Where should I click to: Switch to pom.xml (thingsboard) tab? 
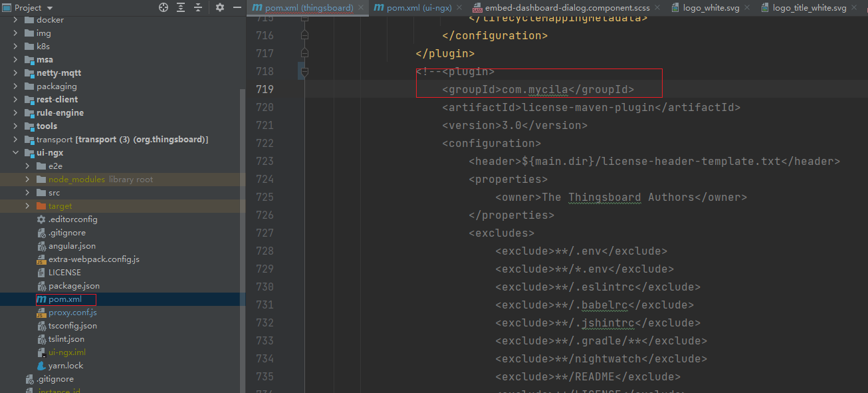[x=308, y=8]
